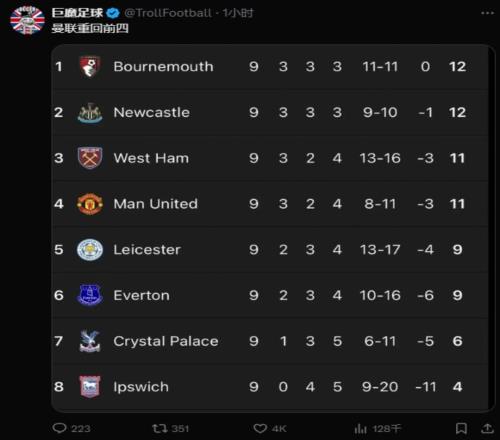Open the @TrollFootball handle link

(x=168, y=13)
